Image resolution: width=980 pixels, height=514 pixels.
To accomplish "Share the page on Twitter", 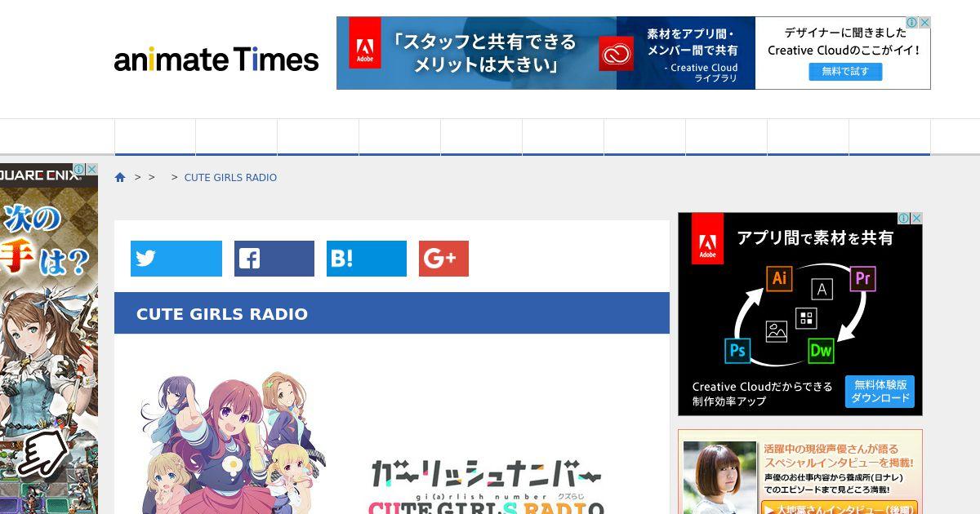I will point(176,259).
